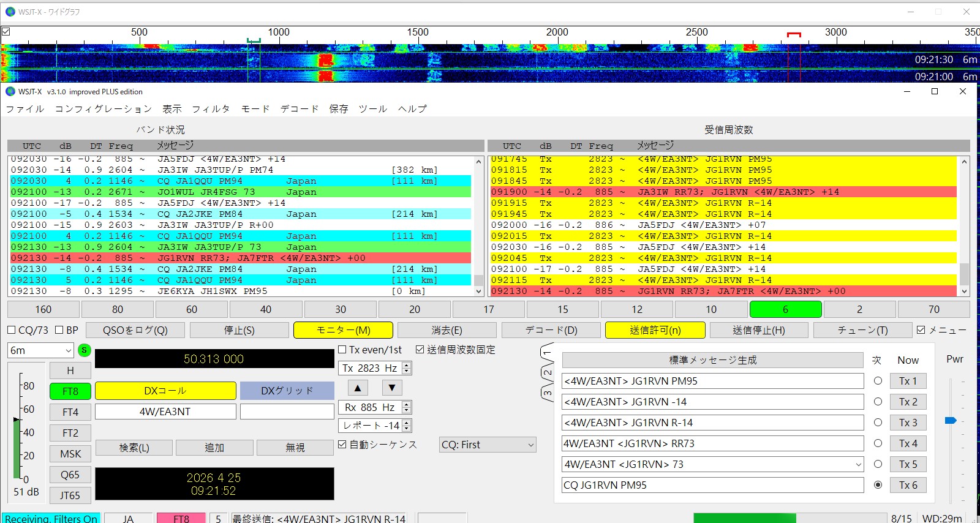Image resolution: width=980 pixels, height=523 pixels.
Task: Click the DX call field showing 4W/EA3NT
Action: [165, 412]
